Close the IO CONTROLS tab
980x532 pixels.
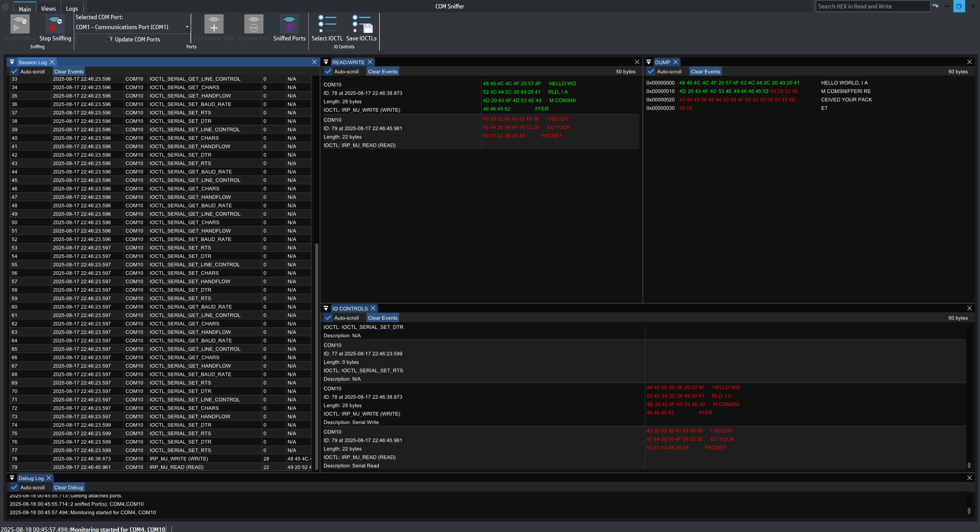(x=373, y=308)
